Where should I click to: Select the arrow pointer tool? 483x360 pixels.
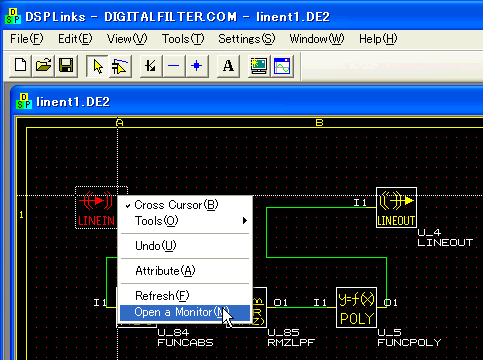click(97, 66)
